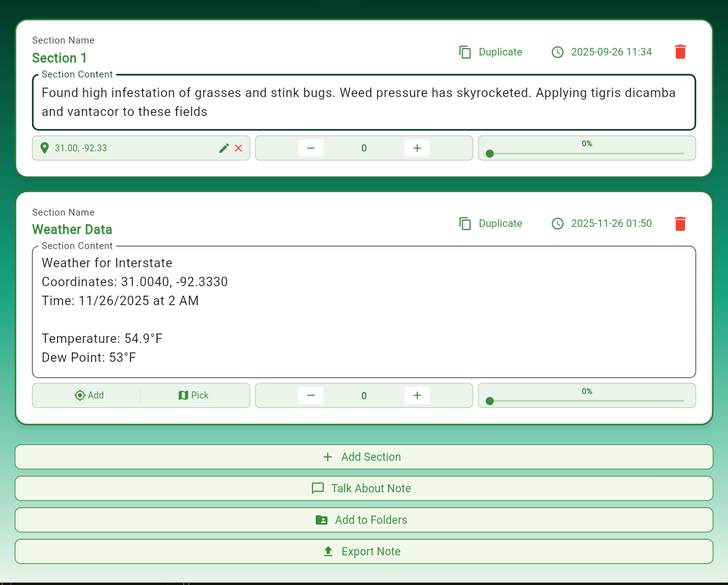The height and width of the screenshot is (585, 728).
Task: Delete Section 1 using the red trash icon
Action: pos(680,52)
